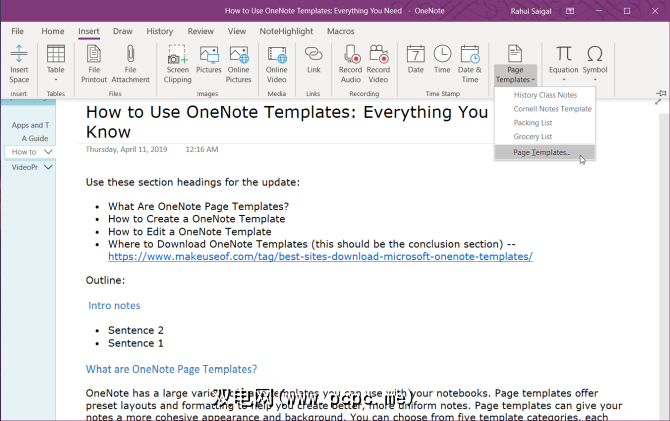The height and width of the screenshot is (421, 670).
Task: Expand the VideoPr page chevron
Action: [48, 167]
